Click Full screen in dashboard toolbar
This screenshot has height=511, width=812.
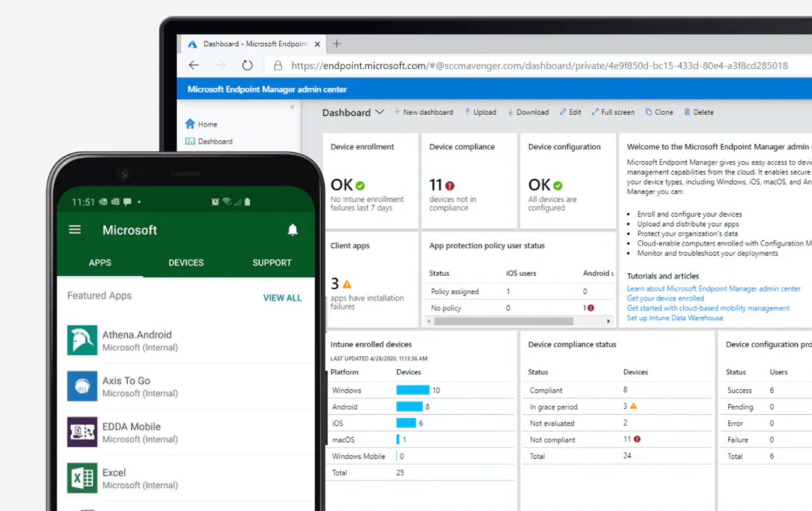[x=613, y=112]
